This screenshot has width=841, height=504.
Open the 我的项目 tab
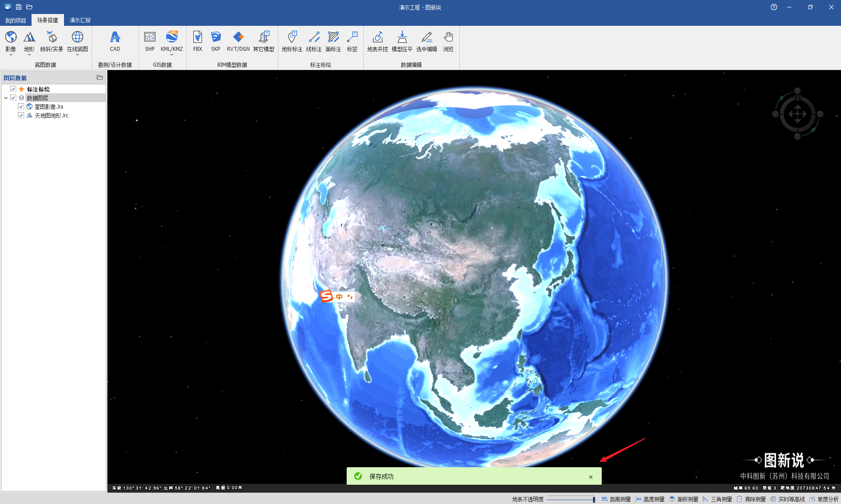pos(15,20)
